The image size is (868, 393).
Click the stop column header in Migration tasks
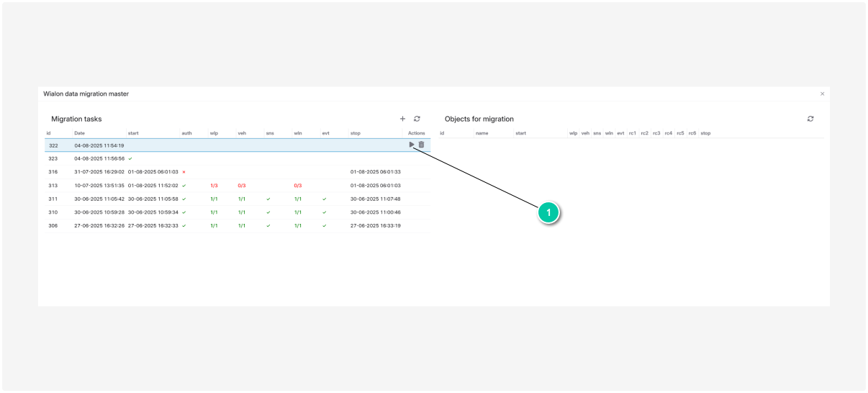tap(356, 133)
